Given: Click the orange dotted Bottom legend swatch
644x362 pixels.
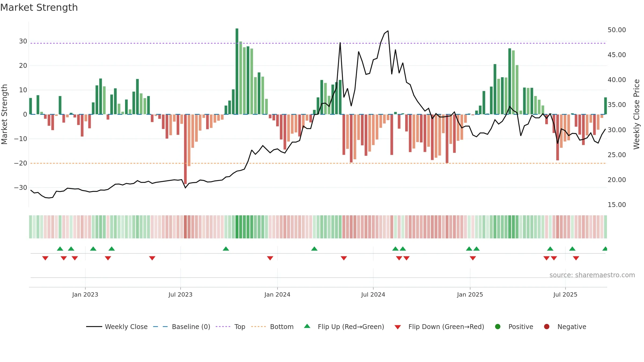Looking at the screenshot, I should (258, 327).
